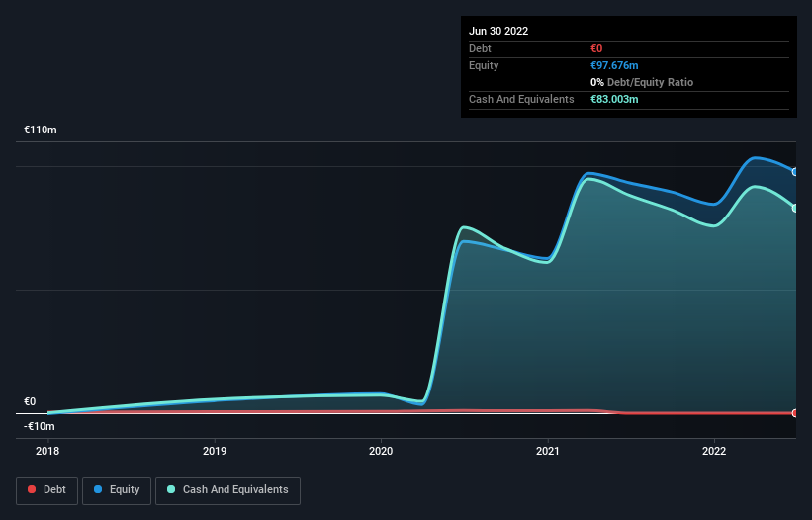Click the blue Equity endpoint marker
Image resolution: width=812 pixels, height=520 pixels.
(x=795, y=172)
